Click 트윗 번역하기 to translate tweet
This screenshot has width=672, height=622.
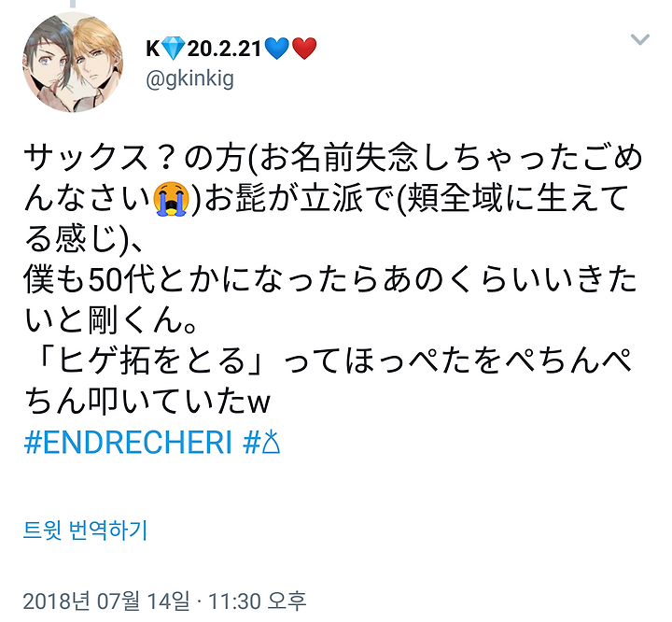[85, 530]
